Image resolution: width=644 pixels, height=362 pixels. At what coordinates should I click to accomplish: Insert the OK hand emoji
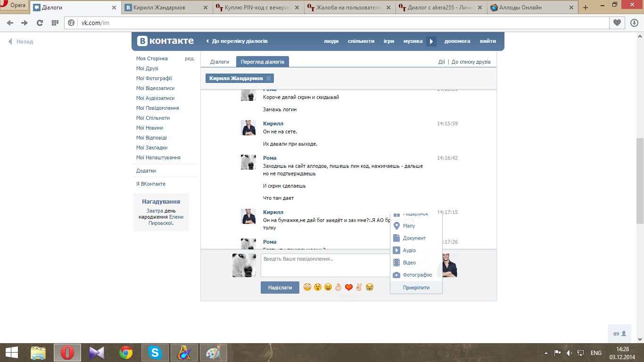[x=339, y=287]
